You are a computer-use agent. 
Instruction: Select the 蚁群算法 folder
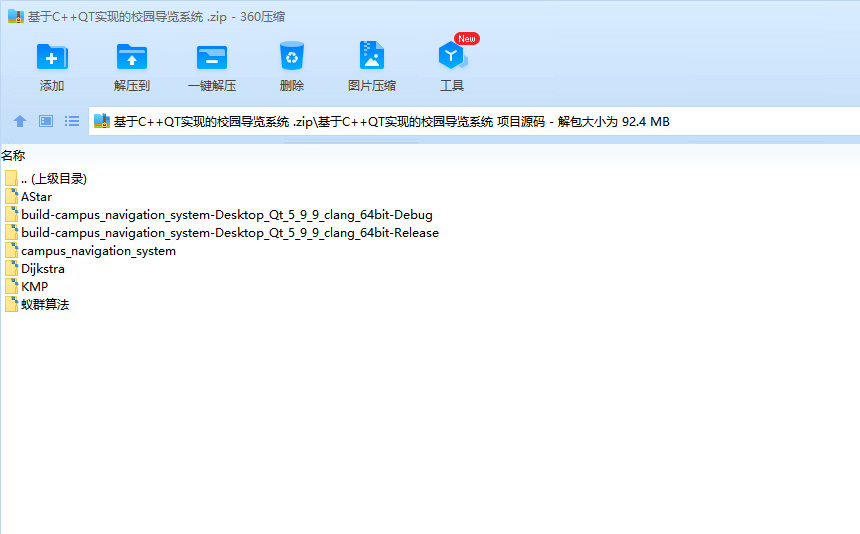click(x=45, y=305)
